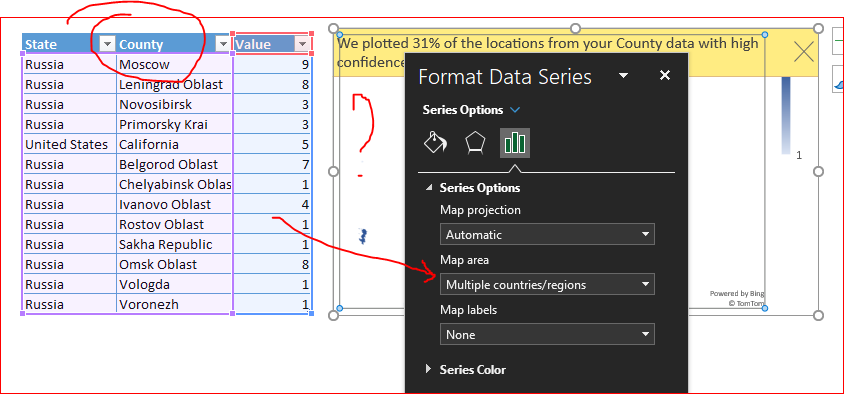The height and width of the screenshot is (394, 844).
Task: Dismiss the yellow map confidence warning
Action: [804, 52]
